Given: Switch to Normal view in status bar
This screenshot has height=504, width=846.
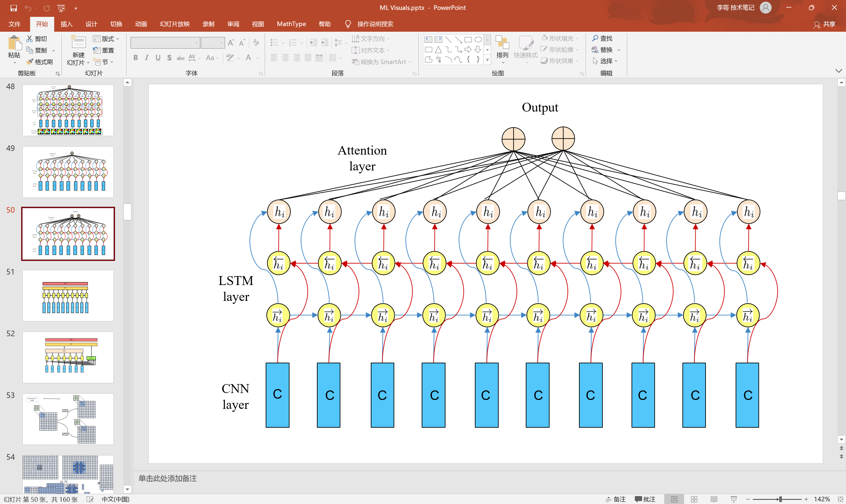Looking at the screenshot, I should click(x=674, y=499).
